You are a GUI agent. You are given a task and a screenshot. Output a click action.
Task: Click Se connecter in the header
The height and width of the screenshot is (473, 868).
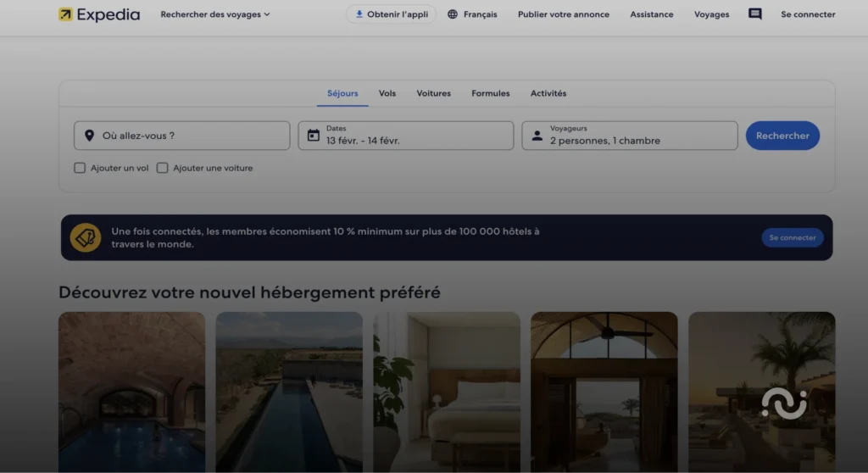point(808,14)
